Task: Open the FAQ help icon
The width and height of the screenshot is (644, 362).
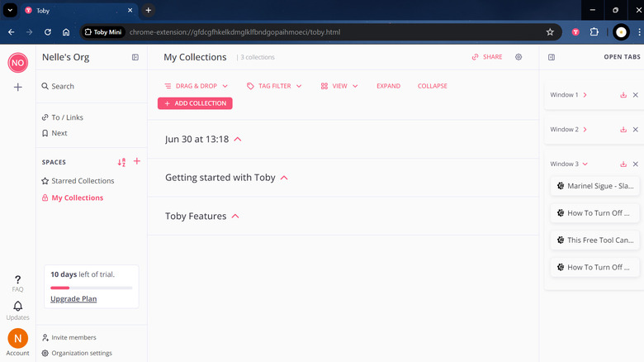Action: 17,283
